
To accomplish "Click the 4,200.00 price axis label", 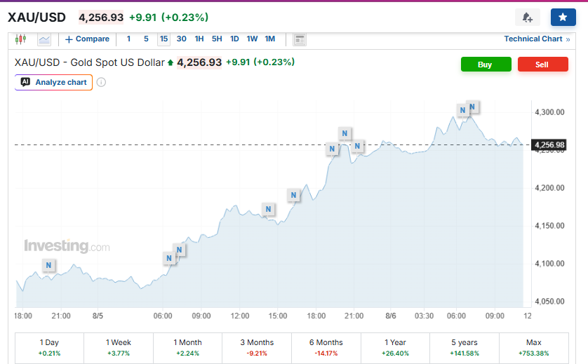I will pyautogui.click(x=549, y=188).
